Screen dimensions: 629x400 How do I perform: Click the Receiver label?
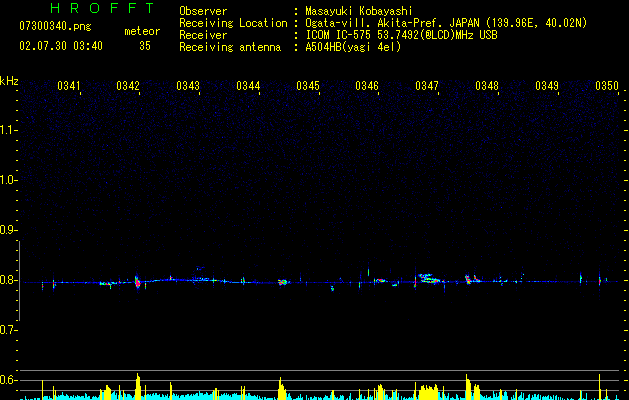203,35
